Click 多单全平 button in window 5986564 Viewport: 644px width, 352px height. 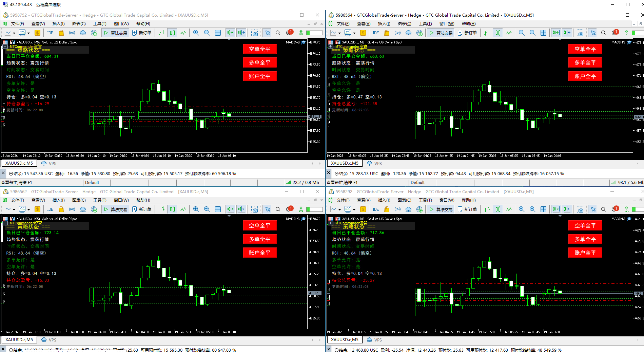pos(585,63)
